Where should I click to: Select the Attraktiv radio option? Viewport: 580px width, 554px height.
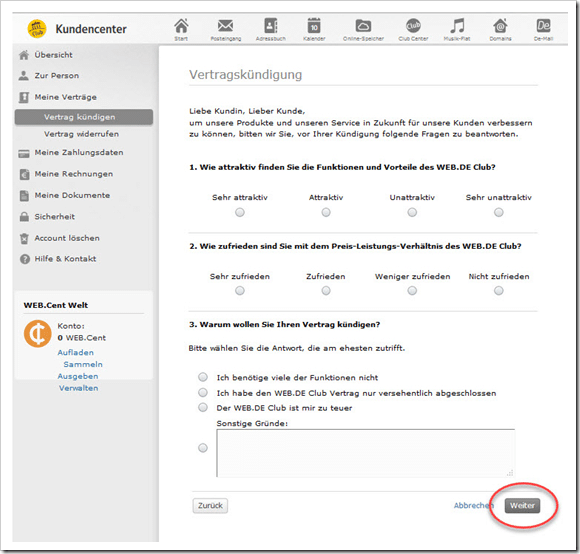(326, 212)
